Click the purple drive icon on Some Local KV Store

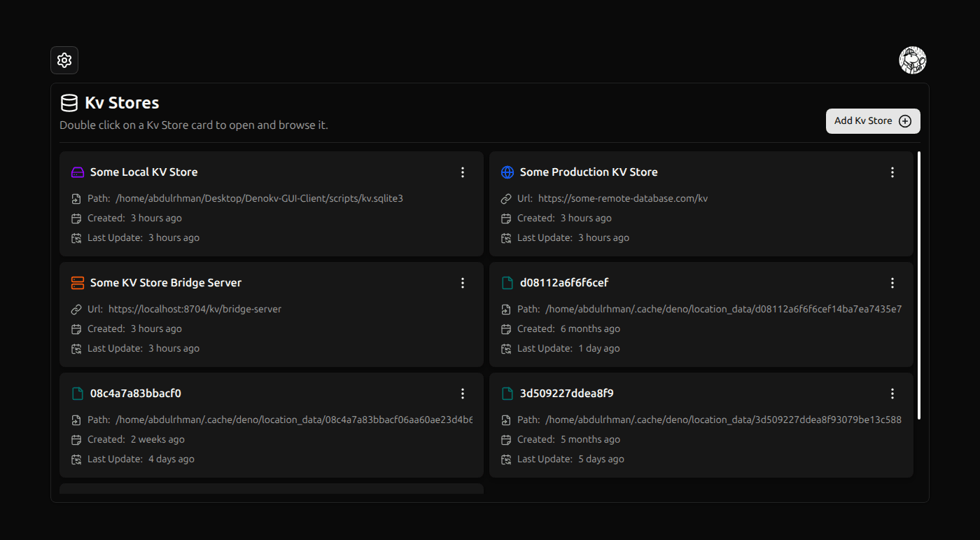click(77, 172)
